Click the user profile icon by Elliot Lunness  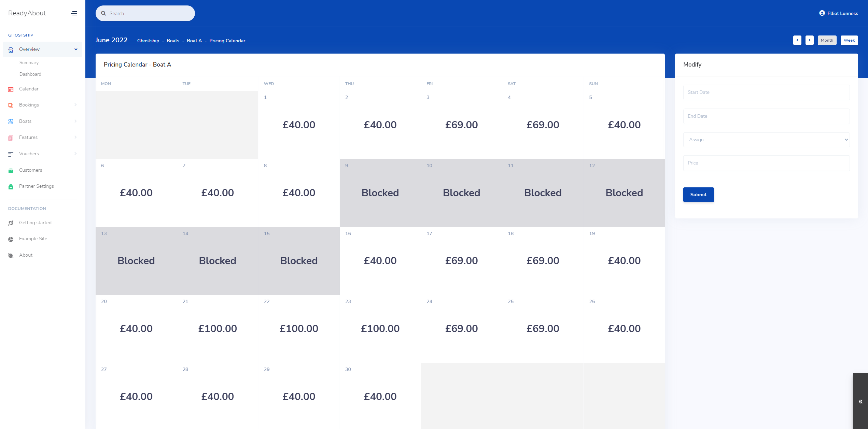click(822, 13)
